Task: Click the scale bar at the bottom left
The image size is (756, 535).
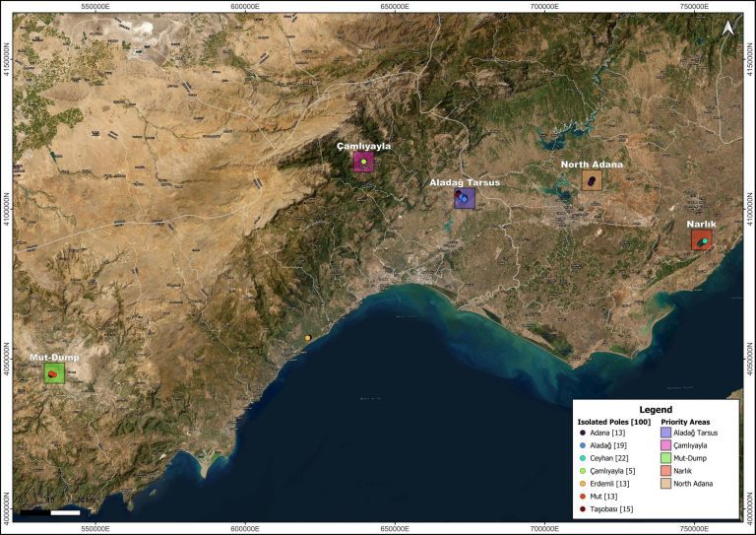Action: pyautogui.click(x=51, y=512)
